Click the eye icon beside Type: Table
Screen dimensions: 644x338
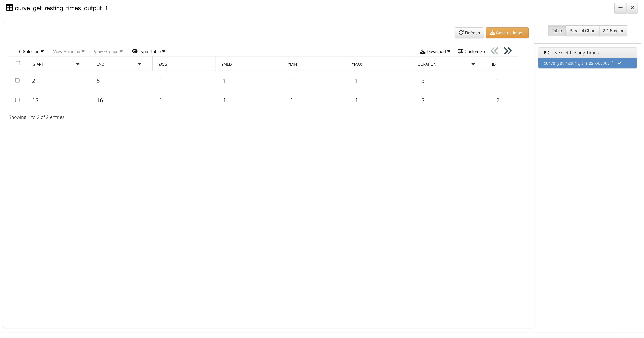pyautogui.click(x=134, y=51)
